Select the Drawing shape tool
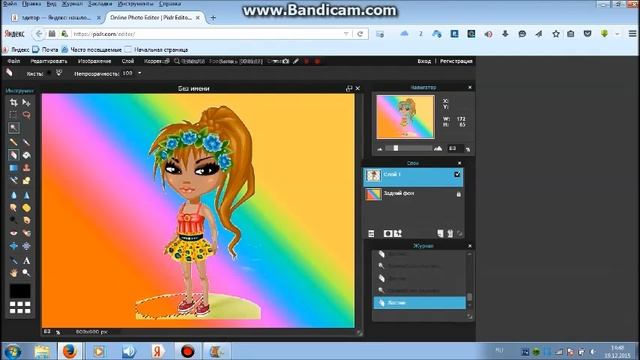The height and width of the screenshot is (360, 640). tap(27, 180)
